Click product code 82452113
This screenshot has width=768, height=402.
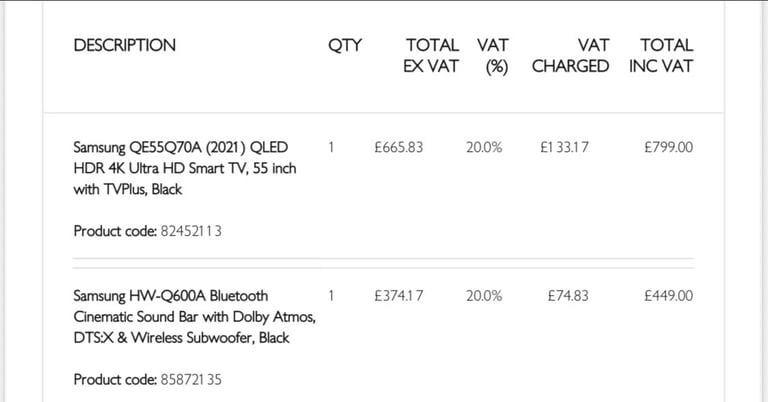(x=191, y=231)
